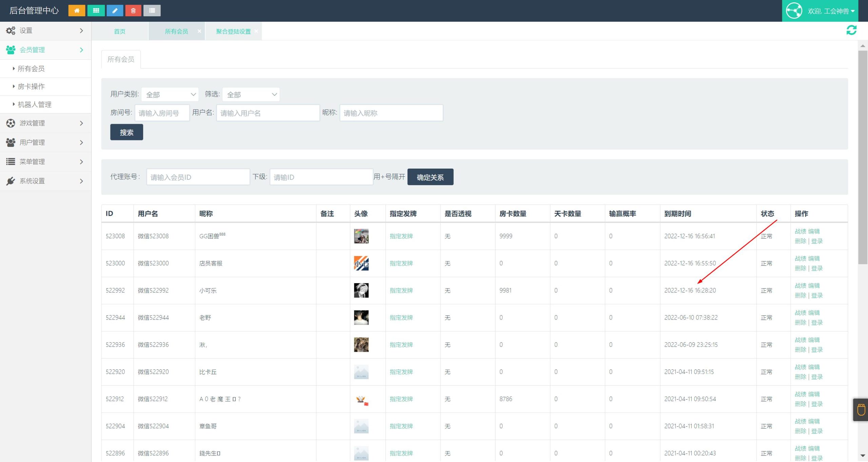The width and height of the screenshot is (868, 462).
Task: Click the floating widget icon at right edge
Action: click(861, 409)
